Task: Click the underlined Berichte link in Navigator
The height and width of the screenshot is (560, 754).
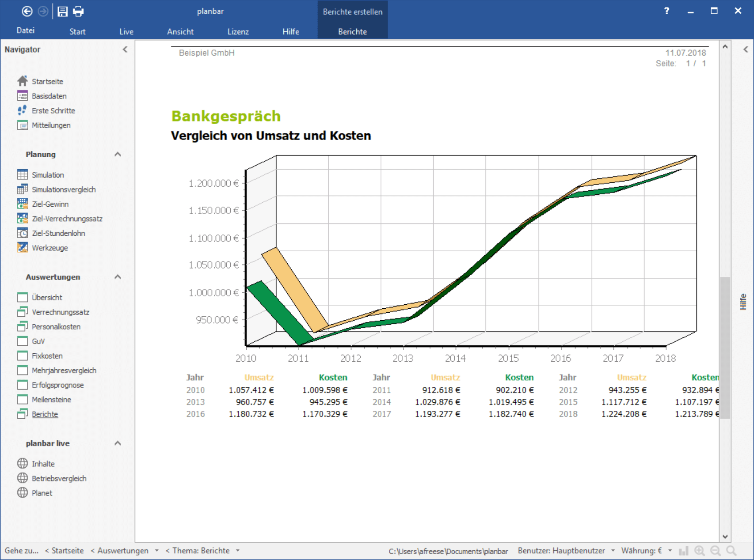Action: [x=45, y=414]
